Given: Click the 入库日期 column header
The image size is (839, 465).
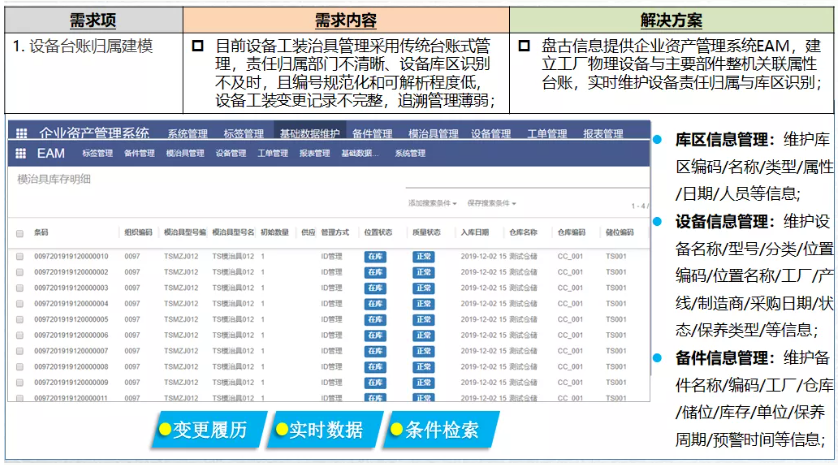Looking at the screenshot, I should pos(475,232).
